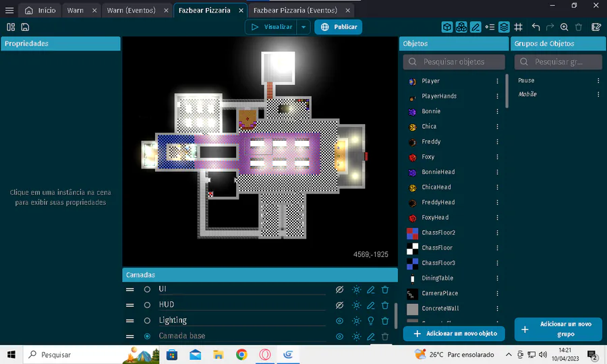Click the objects list scrollbar
607x364 pixels.
(507, 91)
